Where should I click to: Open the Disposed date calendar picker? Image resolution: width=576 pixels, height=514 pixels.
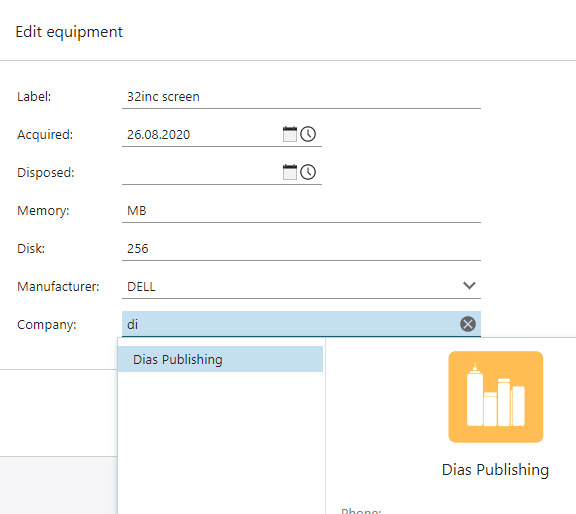289,172
